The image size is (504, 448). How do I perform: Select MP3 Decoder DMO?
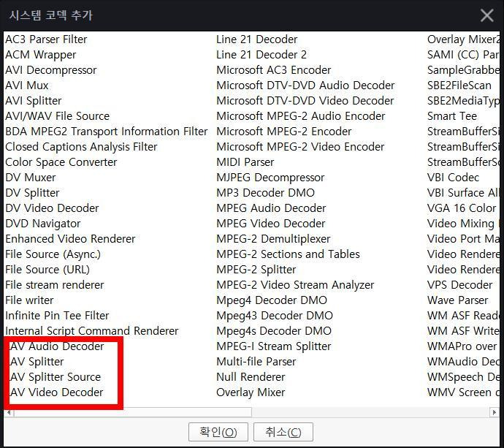point(265,193)
